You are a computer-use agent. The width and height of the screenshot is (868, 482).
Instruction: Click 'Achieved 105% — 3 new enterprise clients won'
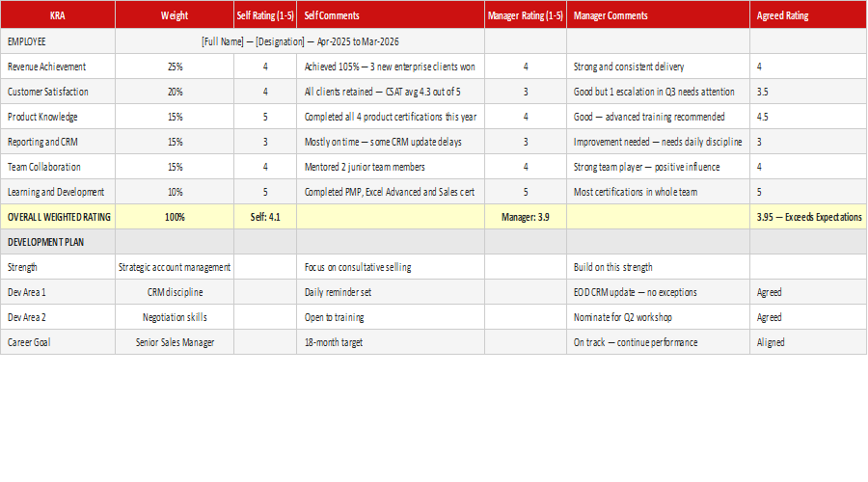(391, 67)
